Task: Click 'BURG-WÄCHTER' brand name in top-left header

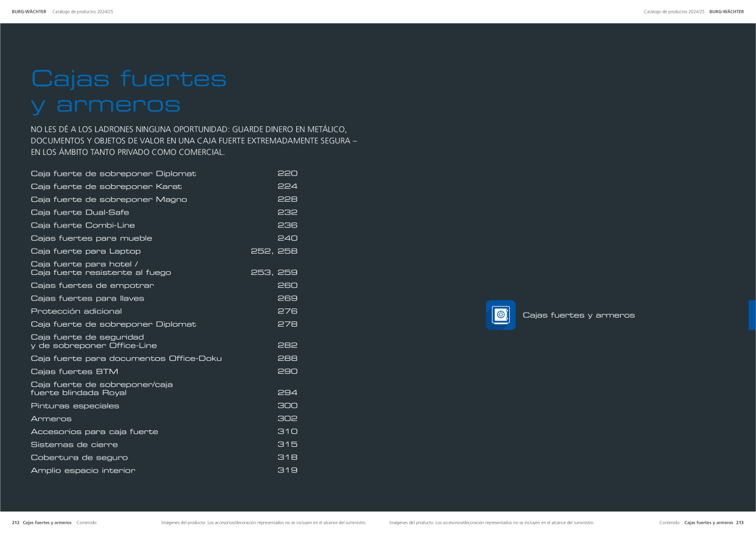Action: click(x=29, y=12)
